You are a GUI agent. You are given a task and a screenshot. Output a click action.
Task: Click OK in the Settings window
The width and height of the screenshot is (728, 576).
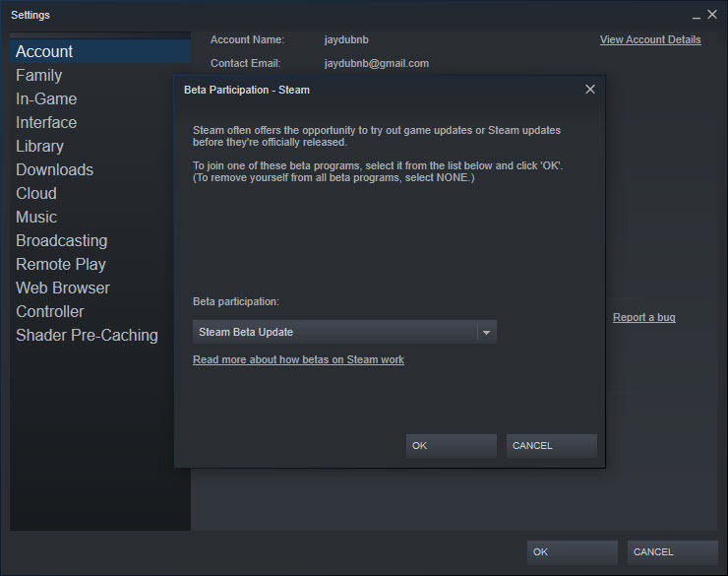tap(572, 552)
